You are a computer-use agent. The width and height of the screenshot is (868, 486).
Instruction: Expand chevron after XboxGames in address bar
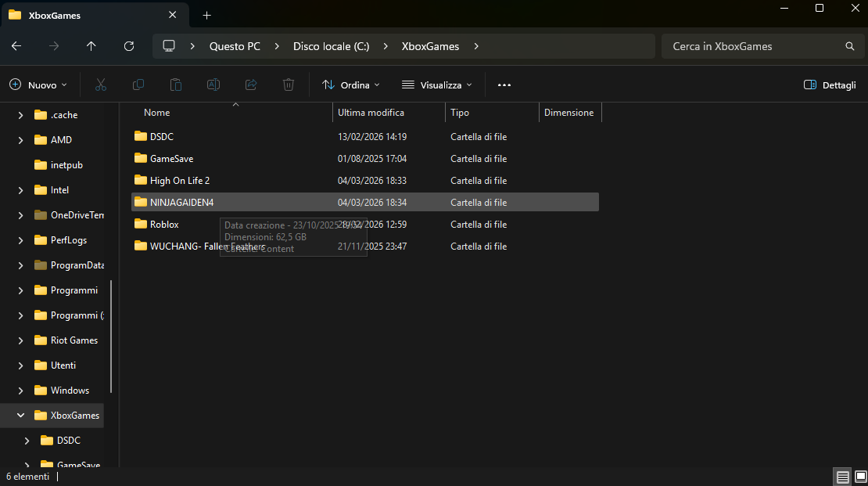(476, 46)
